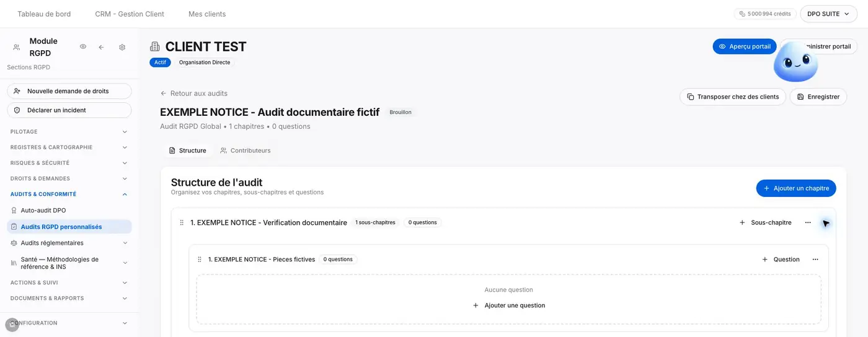
Task: Switch to the Contributeurs tab
Action: [246, 151]
